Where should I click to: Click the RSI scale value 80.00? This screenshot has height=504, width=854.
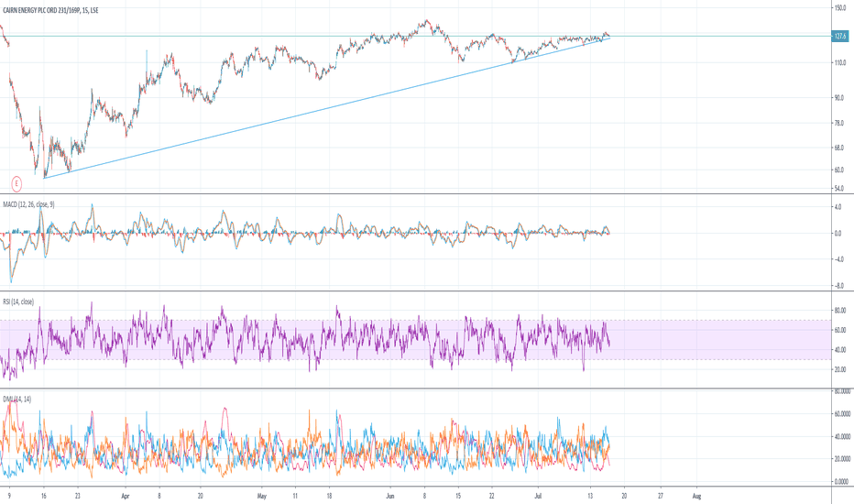[840, 311]
